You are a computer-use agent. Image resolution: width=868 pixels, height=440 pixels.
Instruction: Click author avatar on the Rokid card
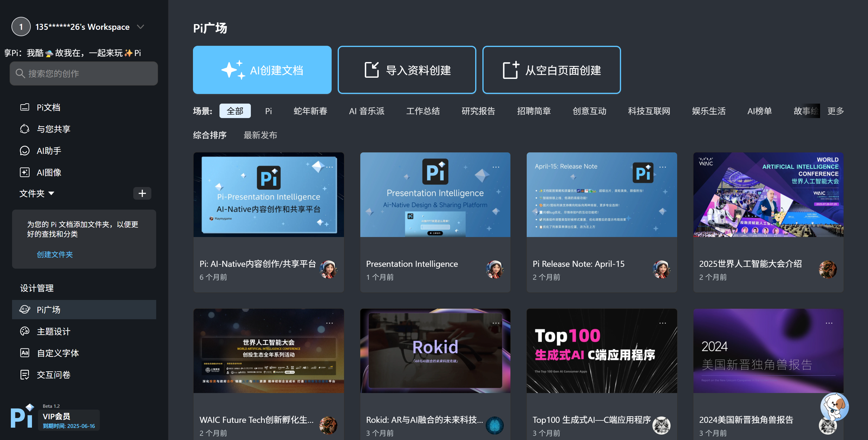(495, 426)
